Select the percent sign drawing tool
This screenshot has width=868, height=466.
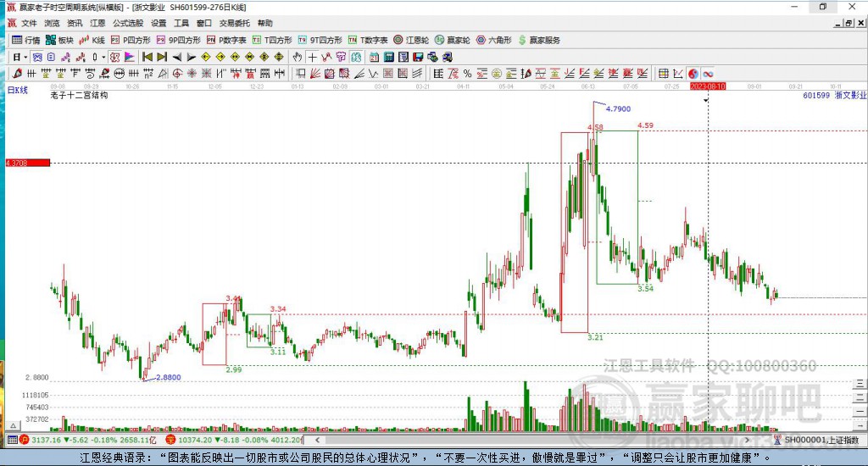pos(467,74)
